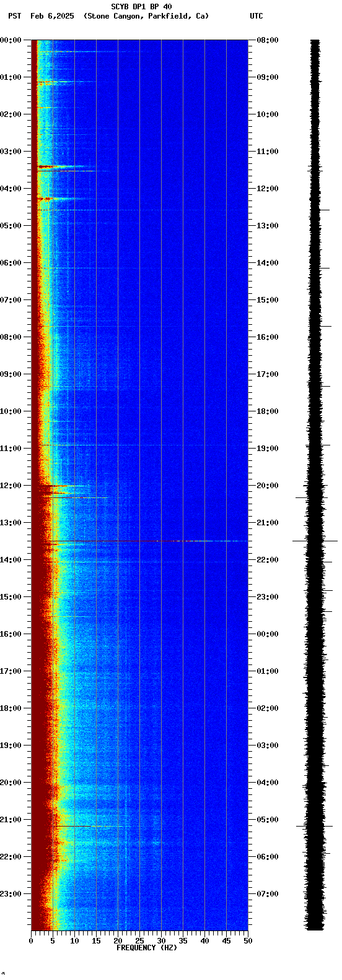Click the 02:00 label on the UTC axis
Image resolution: width=342 pixels, height=980 pixels.
tap(268, 708)
